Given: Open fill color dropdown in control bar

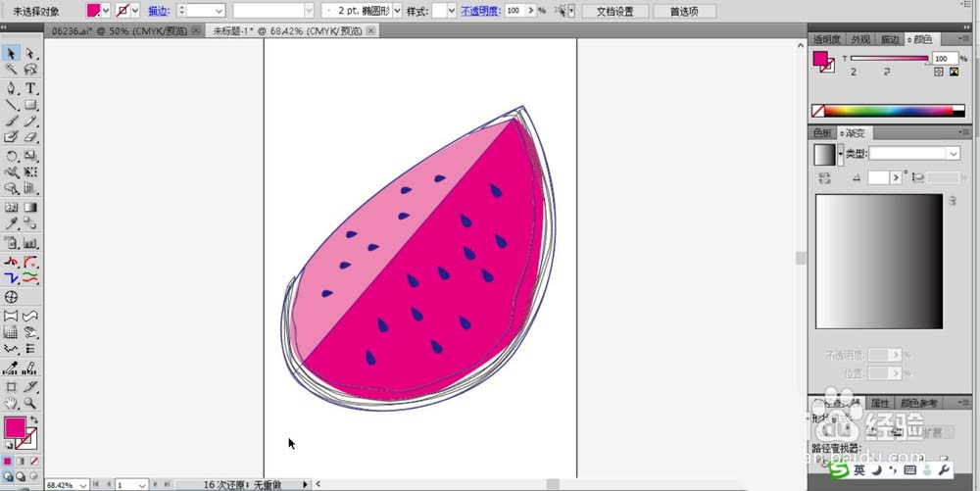Looking at the screenshot, I should tap(106, 11).
